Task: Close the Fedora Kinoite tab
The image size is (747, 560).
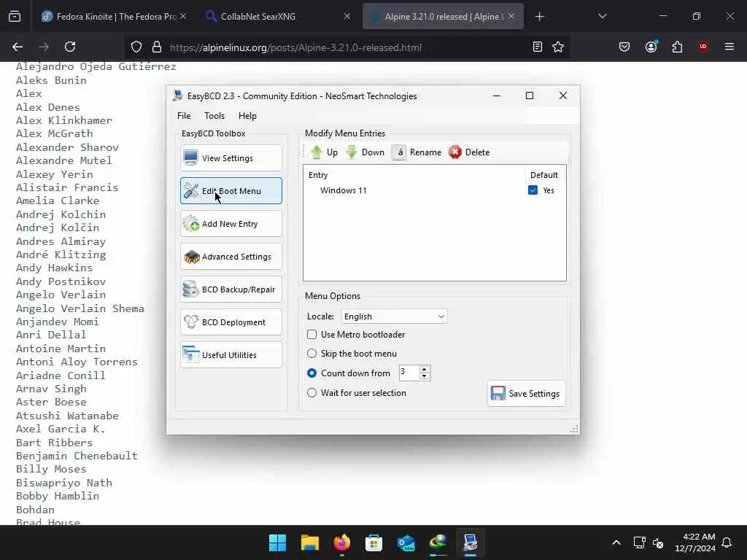Action: (x=183, y=16)
